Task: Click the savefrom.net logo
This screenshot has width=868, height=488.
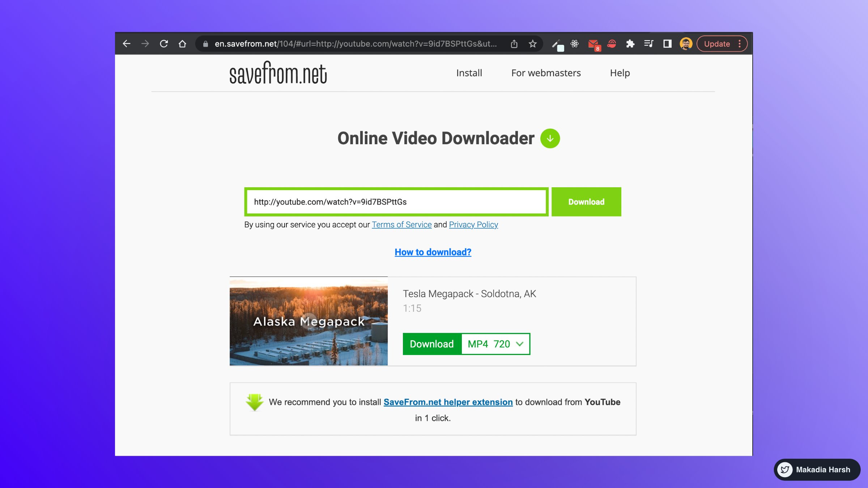Action: pos(278,73)
